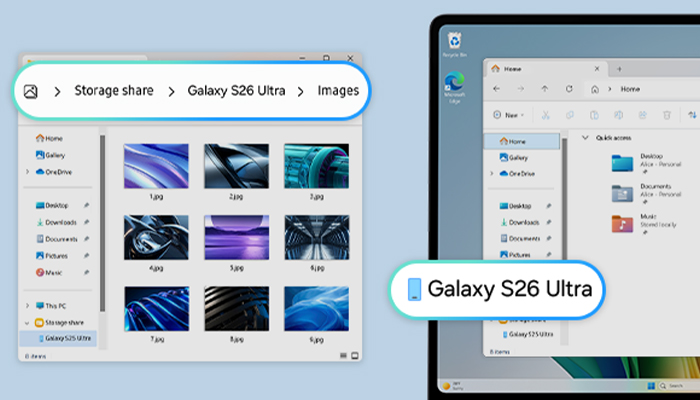Viewport: 700px width, 400px height.
Task: Open the New dropdown button
Action: pos(510,115)
